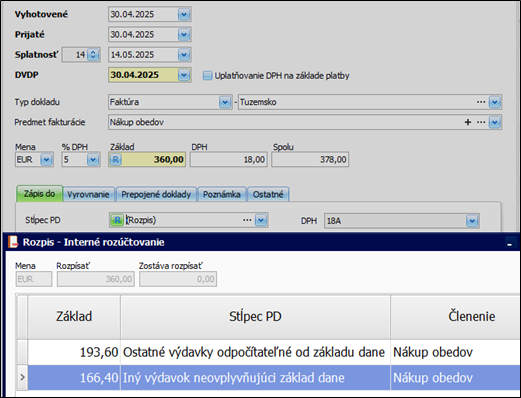Image resolution: width=521 pixels, height=398 pixels.
Task: Click the ellipsis in Stĺpec PD field
Action: 247,220
